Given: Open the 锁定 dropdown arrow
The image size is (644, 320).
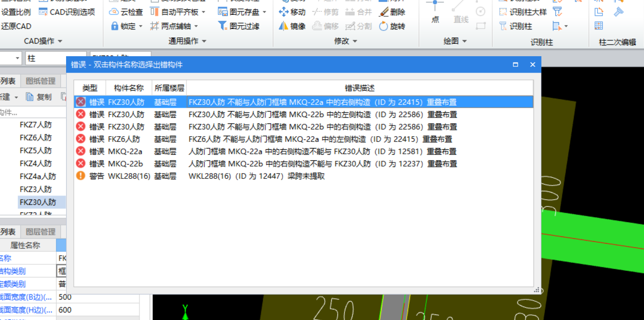Looking at the screenshot, I should [141, 26].
